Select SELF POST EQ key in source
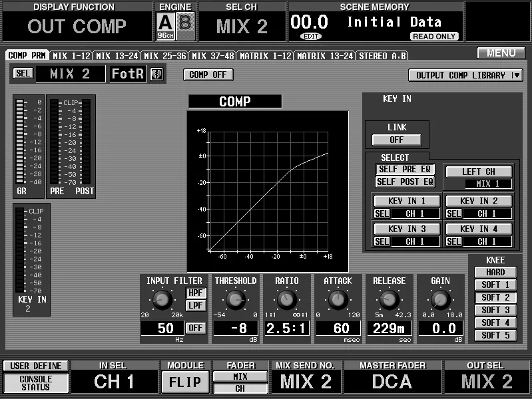This screenshot has height=399, width=532. pyautogui.click(x=405, y=182)
